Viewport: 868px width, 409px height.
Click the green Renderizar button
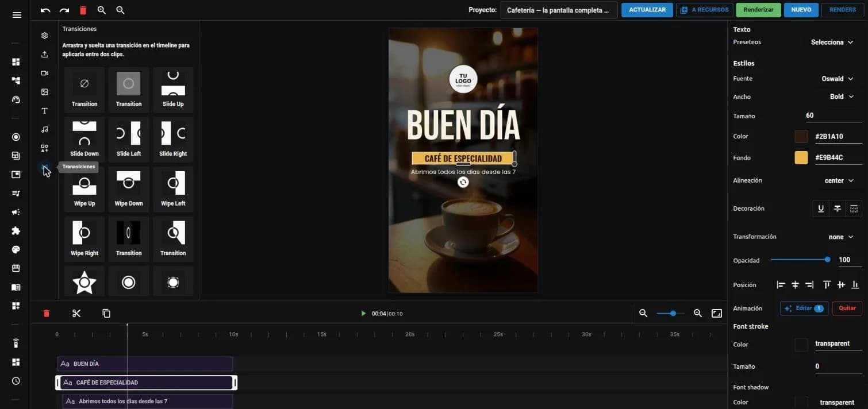pyautogui.click(x=758, y=10)
